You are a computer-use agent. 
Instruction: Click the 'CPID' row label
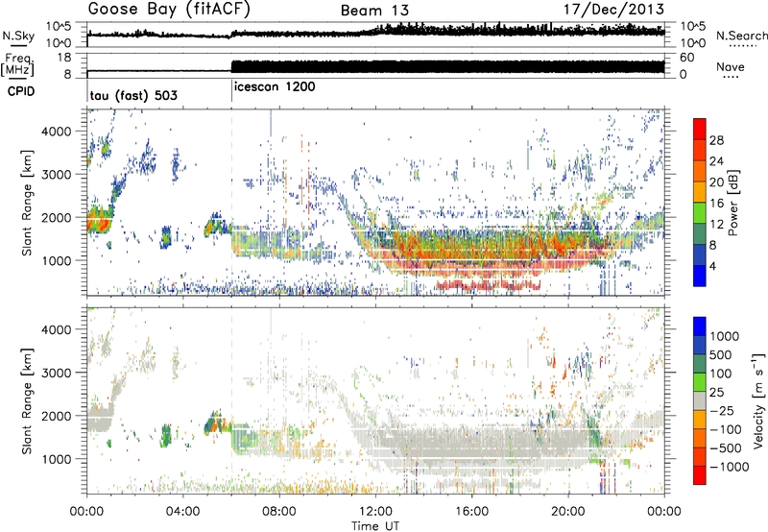21,91
